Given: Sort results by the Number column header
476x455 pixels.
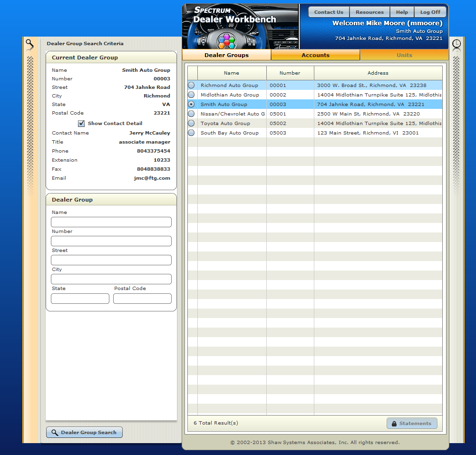Looking at the screenshot, I should (290, 73).
